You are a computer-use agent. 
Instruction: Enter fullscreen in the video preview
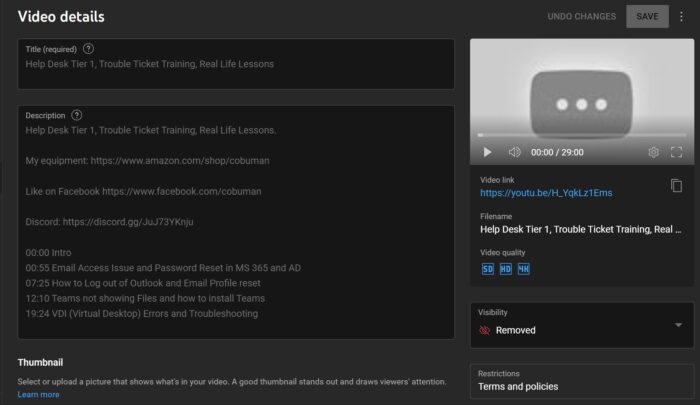point(676,152)
